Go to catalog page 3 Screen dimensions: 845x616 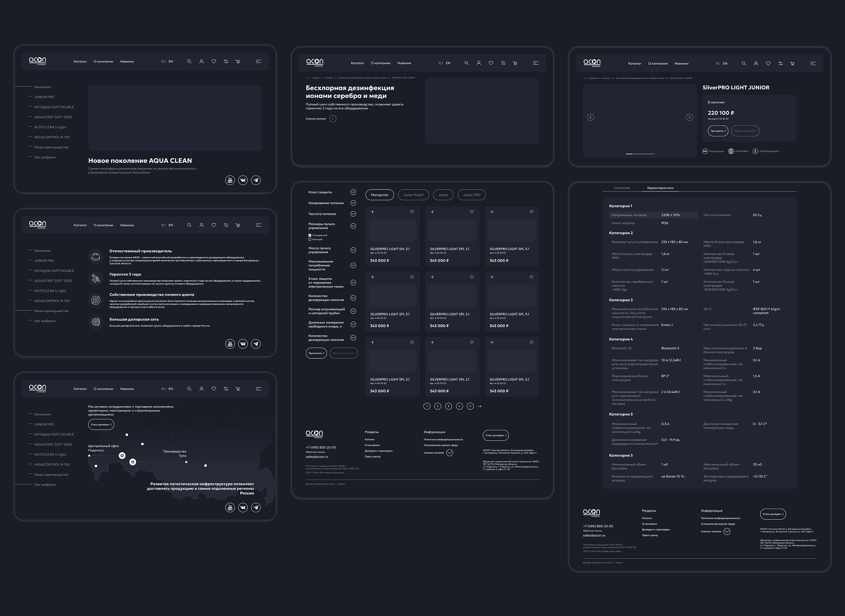[448, 406]
